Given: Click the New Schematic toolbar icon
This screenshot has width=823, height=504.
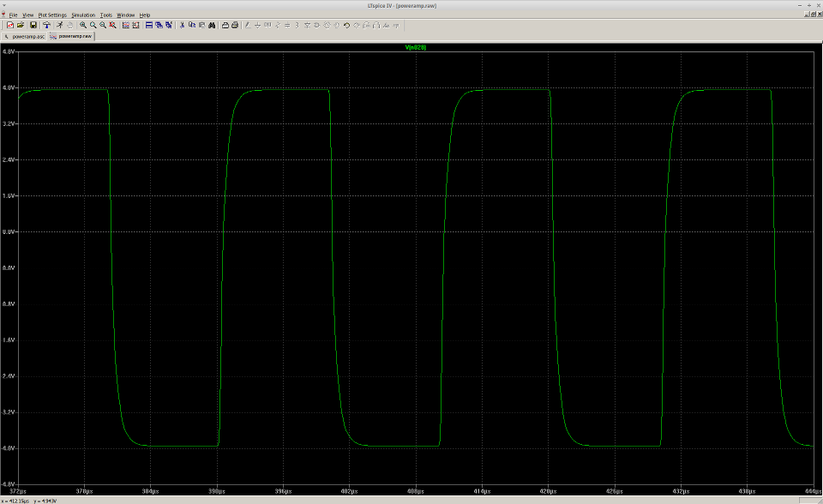Looking at the screenshot, I should click(x=10, y=25).
